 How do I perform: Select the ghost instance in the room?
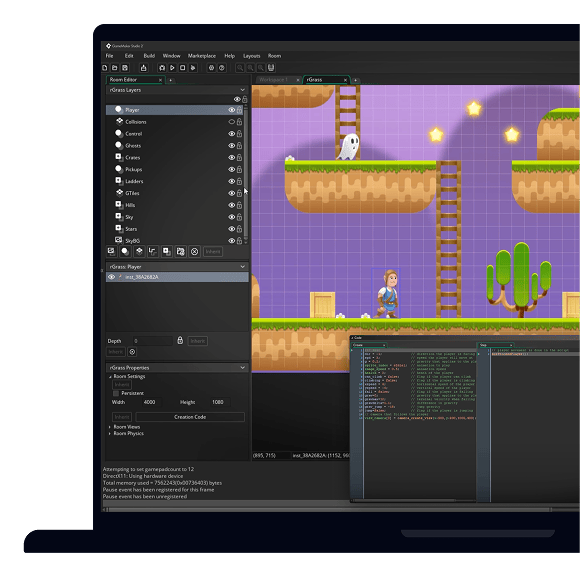coord(349,146)
